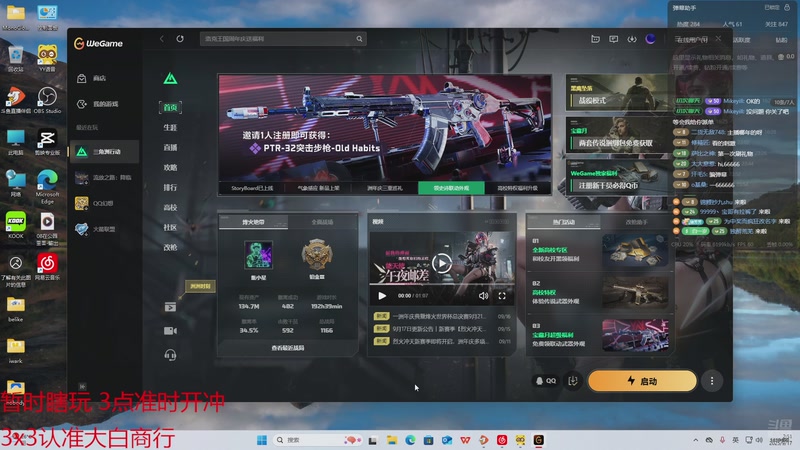
Task: Switch to the 改枪 tab
Action: pos(170,247)
